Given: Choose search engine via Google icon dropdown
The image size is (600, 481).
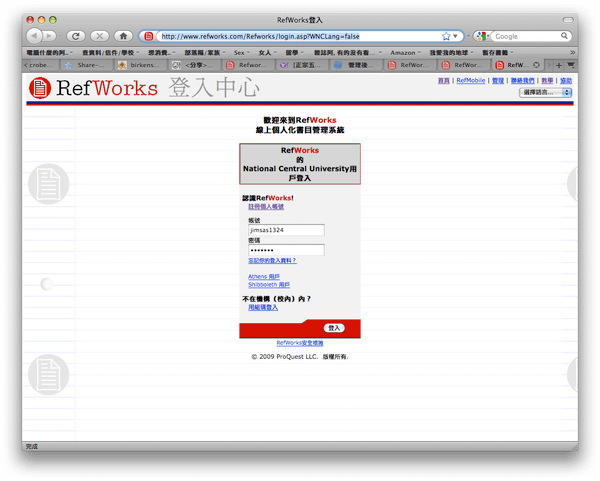Looking at the screenshot, I should click(x=483, y=36).
